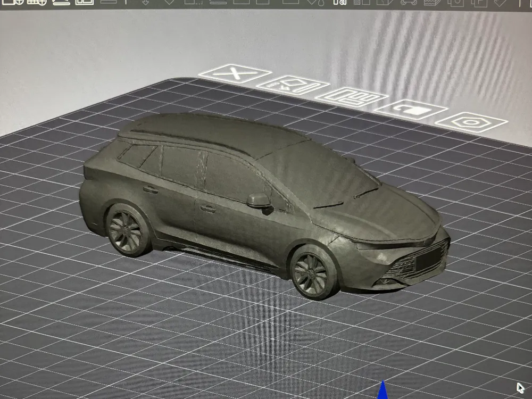Auto orient objects on this plate
The height and width of the screenshot is (399, 532).
(293, 85)
